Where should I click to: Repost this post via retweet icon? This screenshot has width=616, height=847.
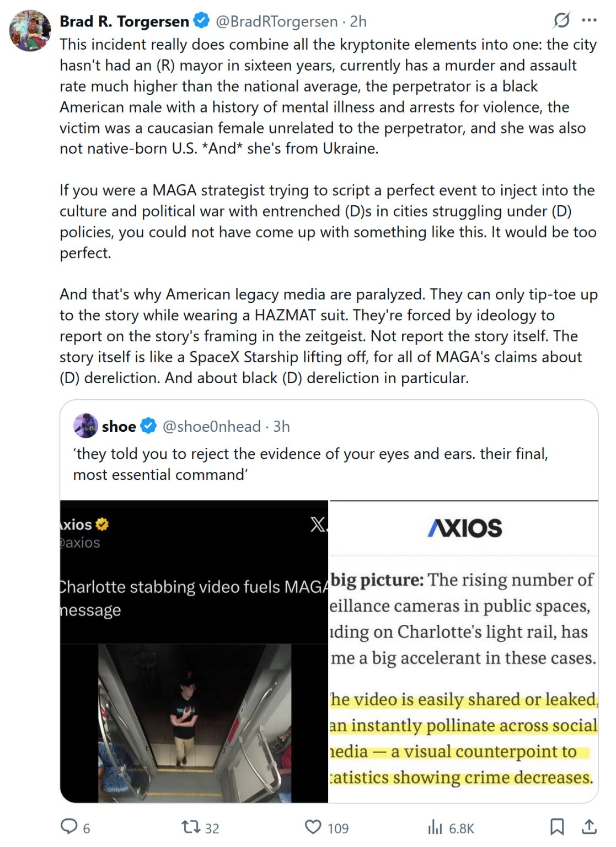click(191, 827)
